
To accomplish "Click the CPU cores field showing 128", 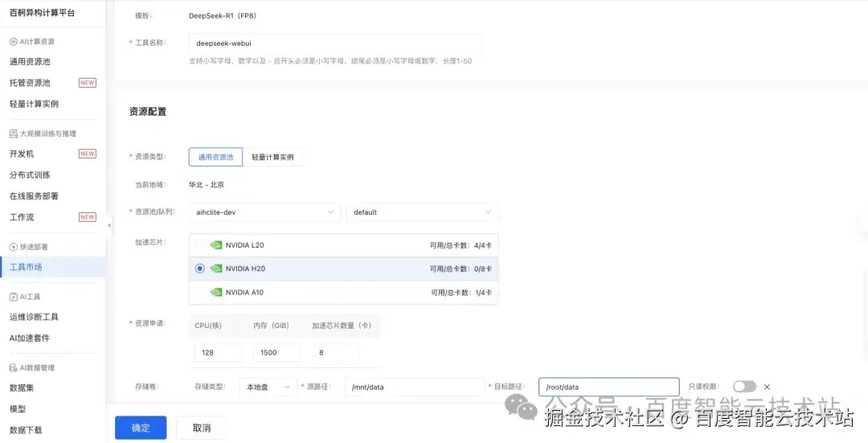I will coord(218,352).
